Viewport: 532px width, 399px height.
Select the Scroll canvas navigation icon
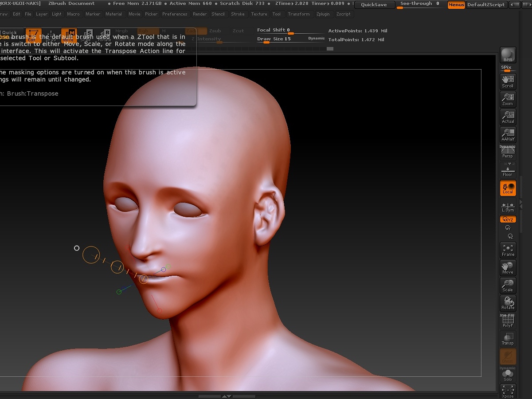click(x=508, y=82)
